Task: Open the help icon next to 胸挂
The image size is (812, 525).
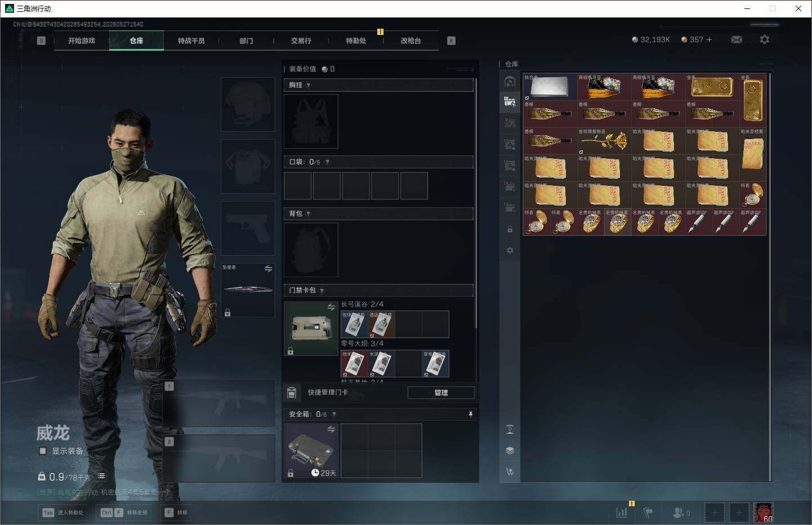Action: (308, 85)
